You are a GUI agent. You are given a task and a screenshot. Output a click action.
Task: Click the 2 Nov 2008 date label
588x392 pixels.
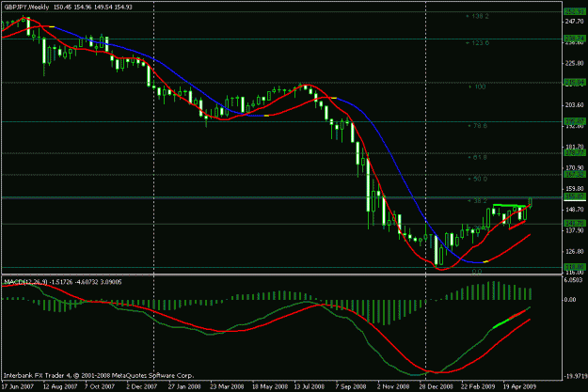pyautogui.click(x=393, y=386)
